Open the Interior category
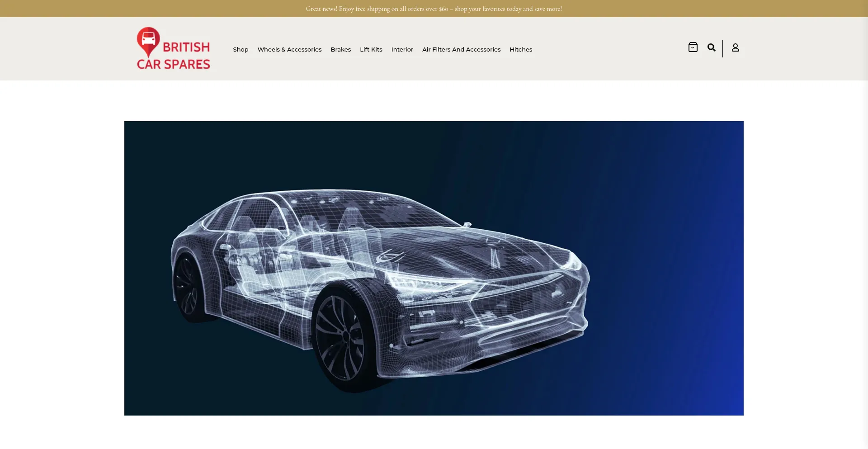This screenshot has width=868, height=449. [402, 49]
